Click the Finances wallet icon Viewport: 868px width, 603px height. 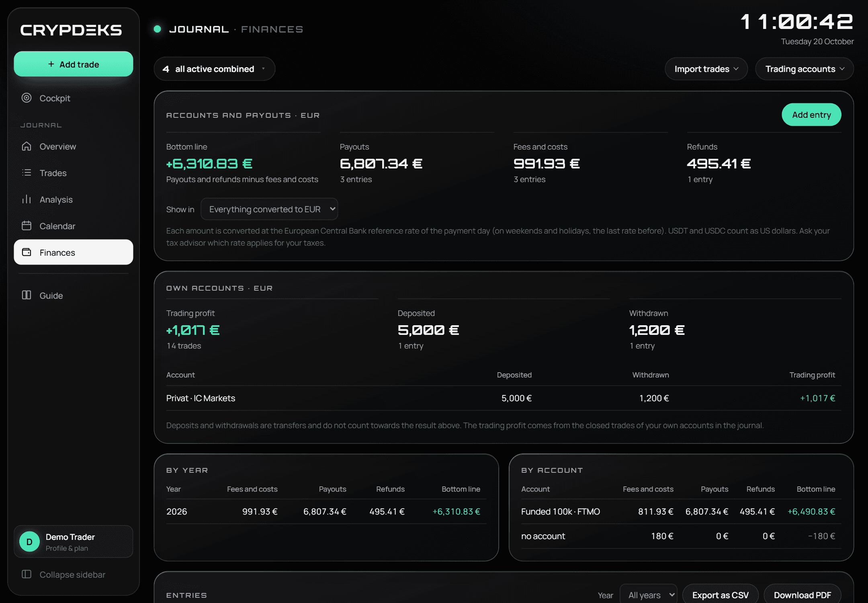pos(27,252)
